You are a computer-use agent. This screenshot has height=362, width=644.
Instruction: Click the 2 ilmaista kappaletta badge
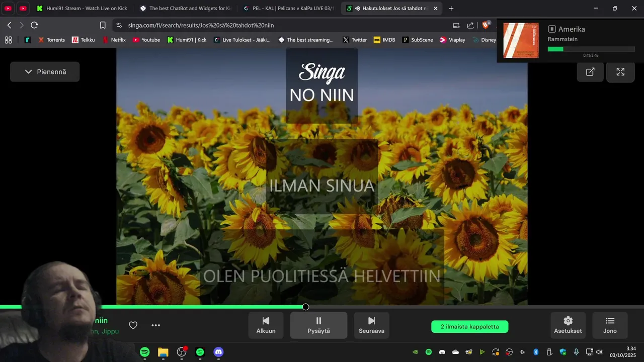click(x=470, y=327)
